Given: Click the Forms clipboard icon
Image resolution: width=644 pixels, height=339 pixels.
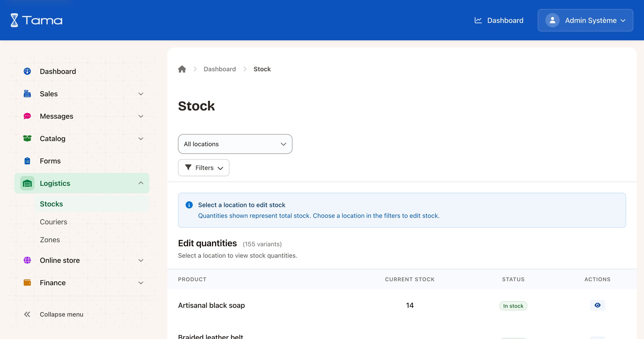Looking at the screenshot, I should pyautogui.click(x=27, y=161).
